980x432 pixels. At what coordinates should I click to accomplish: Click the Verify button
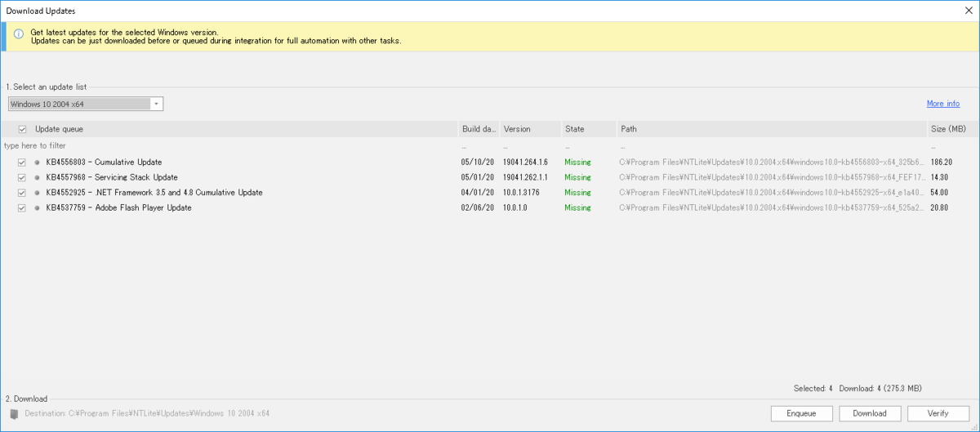[x=938, y=413]
